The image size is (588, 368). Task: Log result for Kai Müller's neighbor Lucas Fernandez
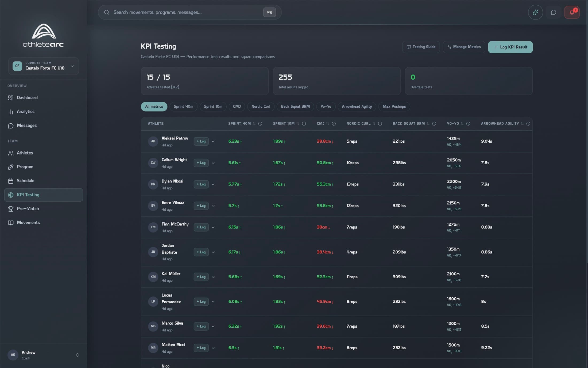[x=201, y=302]
